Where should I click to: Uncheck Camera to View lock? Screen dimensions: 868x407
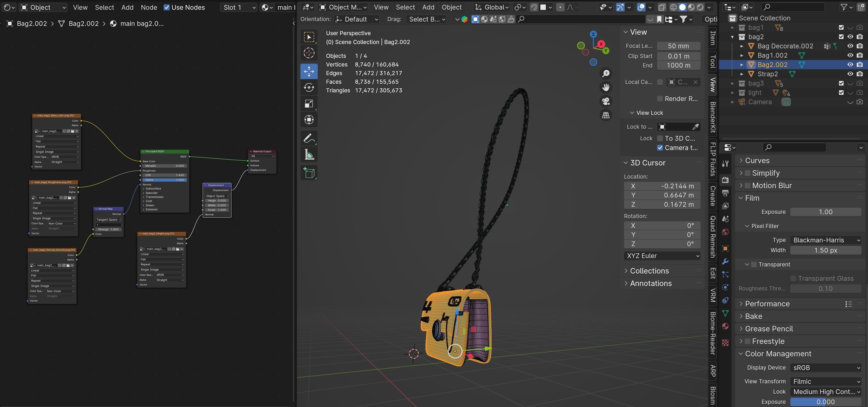coord(660,148)
